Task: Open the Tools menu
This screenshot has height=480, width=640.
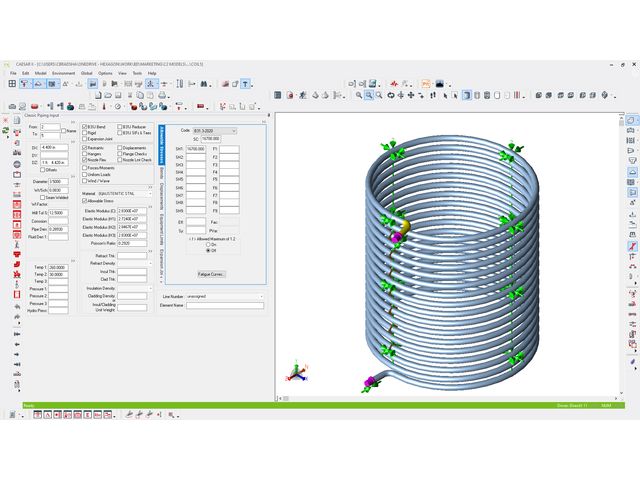Action: [x=136, y=73]
